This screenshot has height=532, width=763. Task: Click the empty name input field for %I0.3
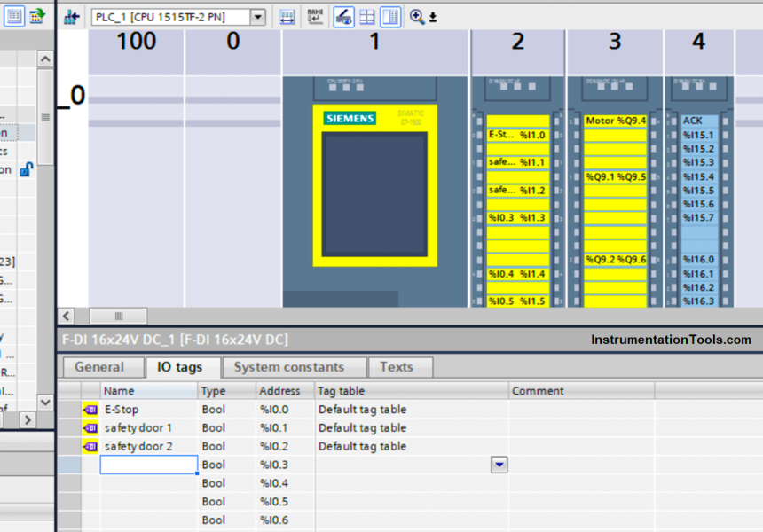pyautogui.click(x=148, y=465)
